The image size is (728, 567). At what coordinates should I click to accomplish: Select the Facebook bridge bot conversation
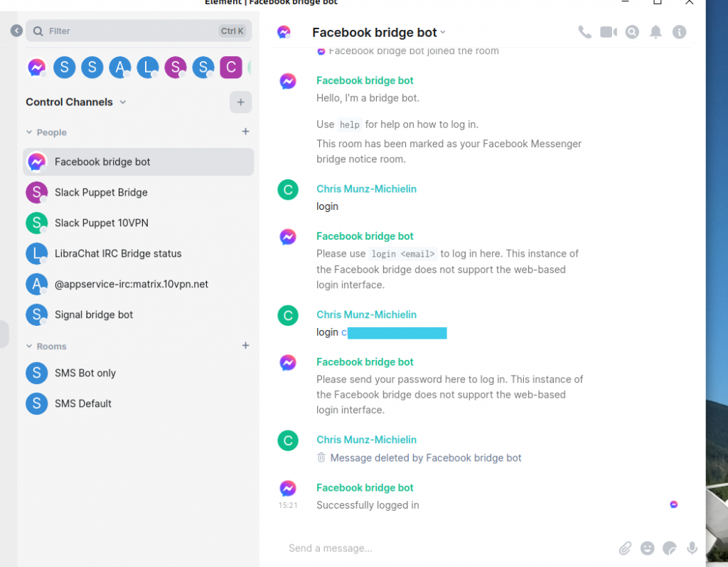pos(139,161)
